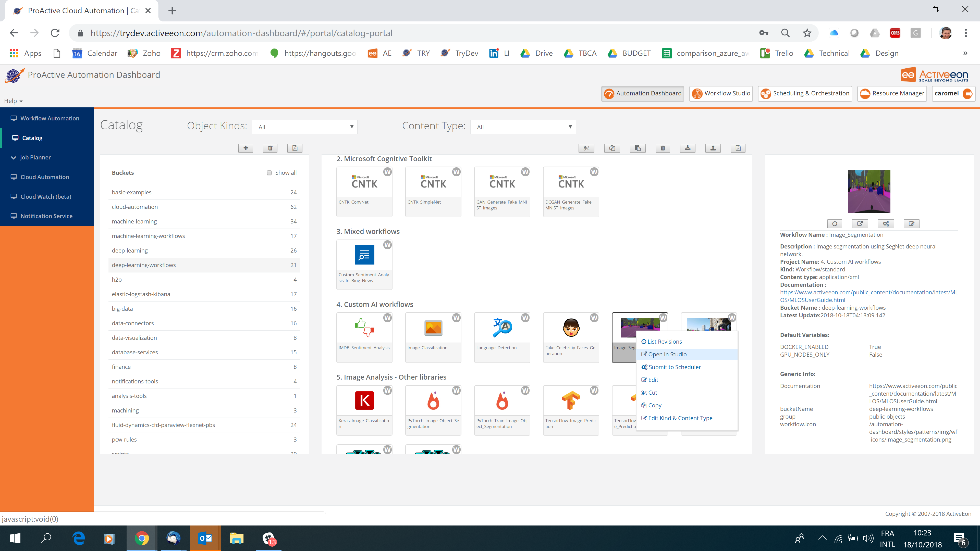Open the Automation Dashboard portal button
Screen dimensions: 980x551
(x=643, y=94)
